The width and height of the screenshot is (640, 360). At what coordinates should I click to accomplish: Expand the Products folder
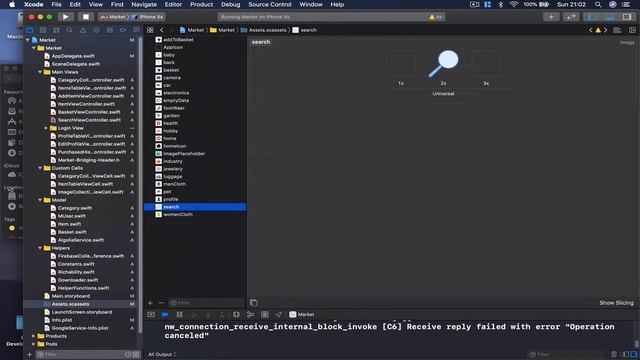(x=34, y=336)
